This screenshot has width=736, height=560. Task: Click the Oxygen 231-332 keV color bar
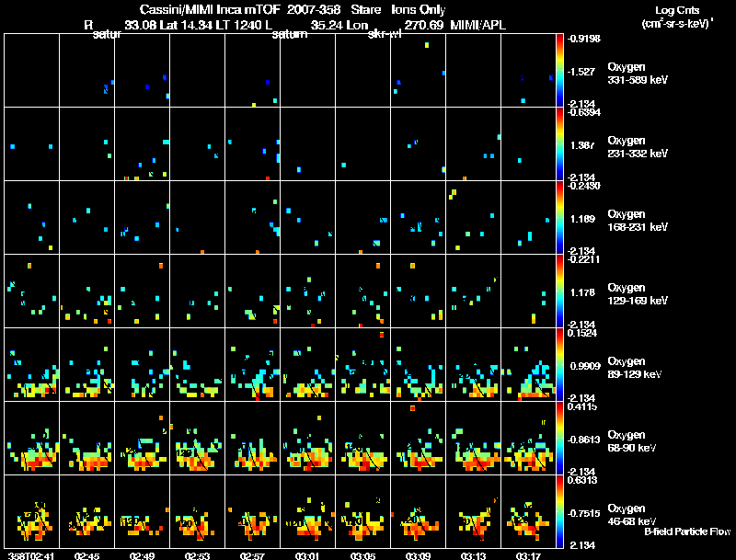(559, 144)
